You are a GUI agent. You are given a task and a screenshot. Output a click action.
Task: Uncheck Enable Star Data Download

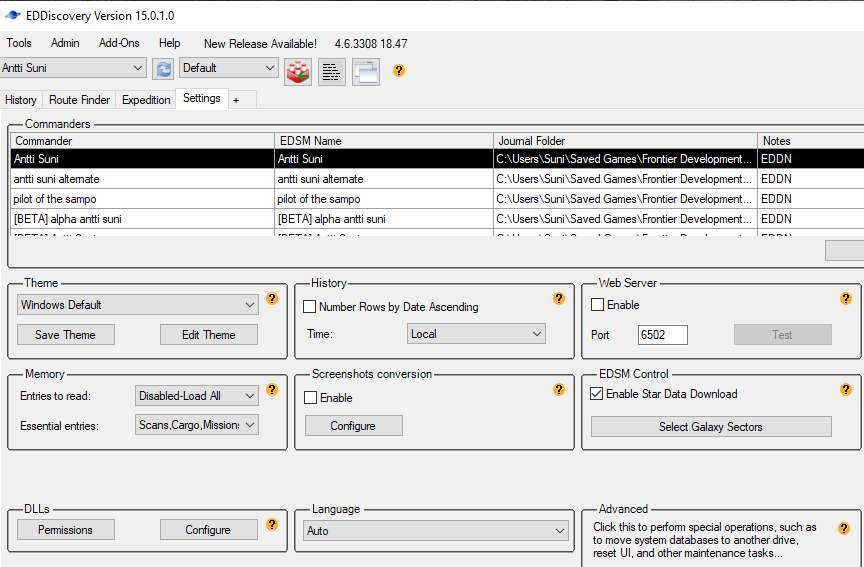596,393
